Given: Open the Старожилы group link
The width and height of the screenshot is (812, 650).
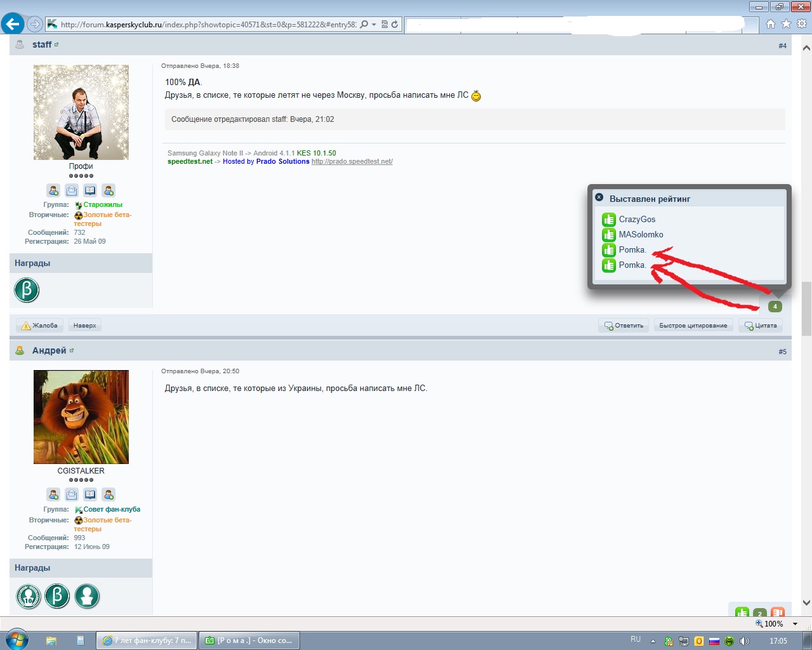Looking at the screenshot, I should coord(103,205).
